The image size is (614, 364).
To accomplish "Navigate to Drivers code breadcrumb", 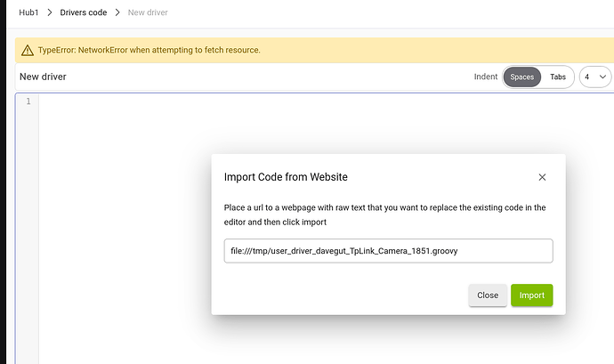I will pyautogui.click(x=84, y=13).
